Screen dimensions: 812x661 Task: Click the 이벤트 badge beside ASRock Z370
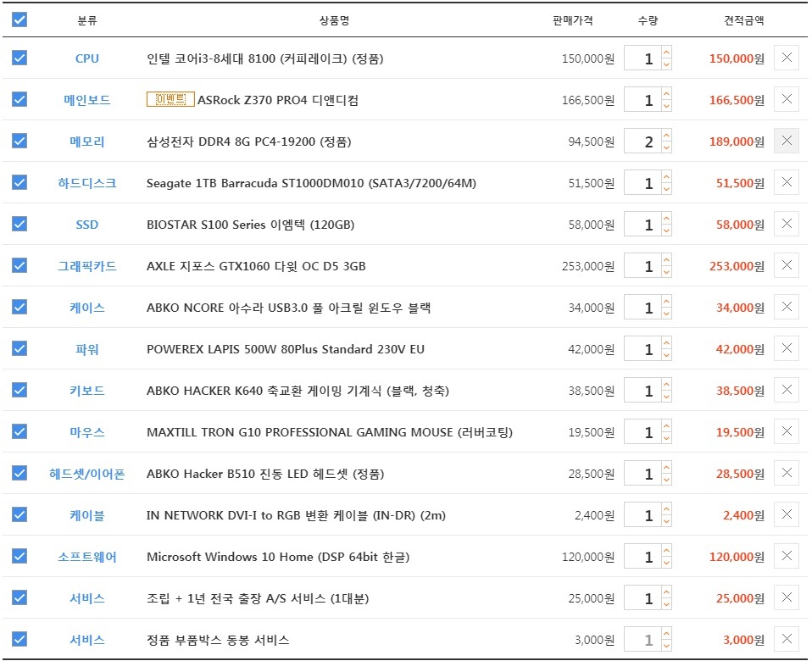[x=170, y=99]
